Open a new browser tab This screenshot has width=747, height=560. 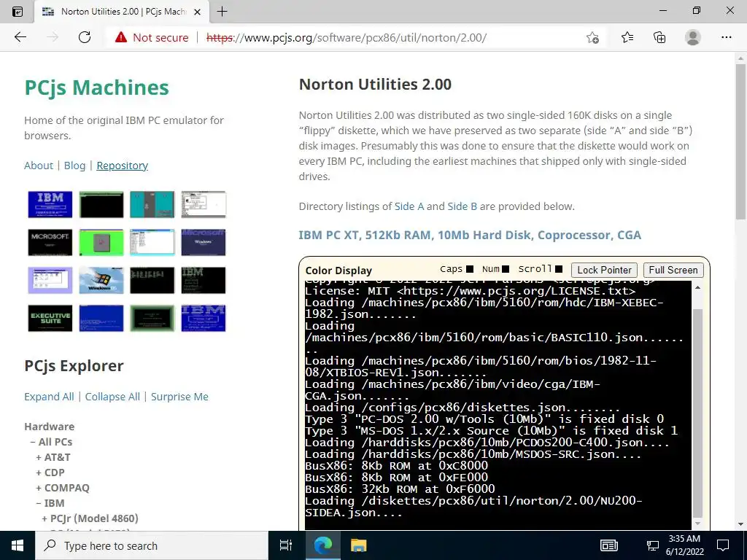[x=222, y=12]
